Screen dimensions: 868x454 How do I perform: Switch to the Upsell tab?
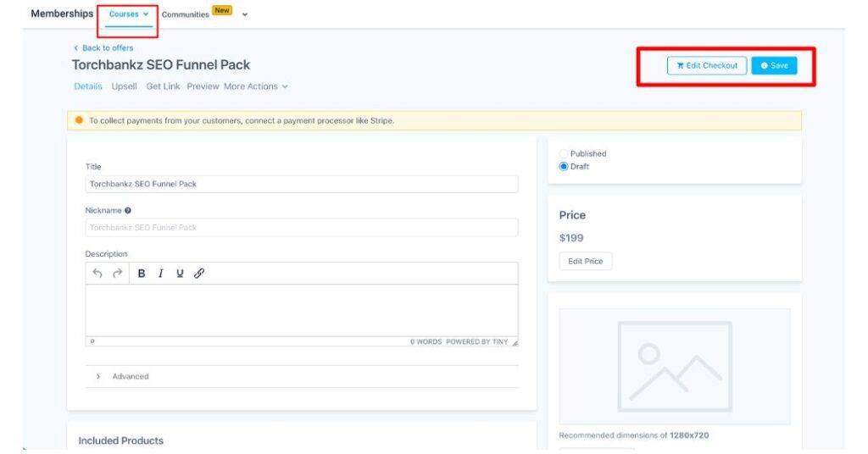coord(124,86)
